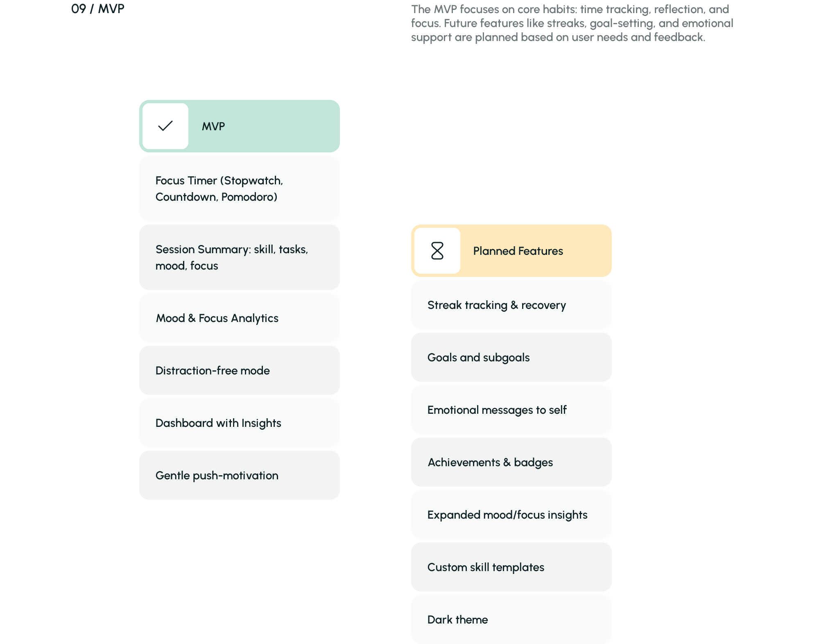The image size is (819, 644).
Task: Click the Custom skill templates card
Action: [x=511, y=567]
